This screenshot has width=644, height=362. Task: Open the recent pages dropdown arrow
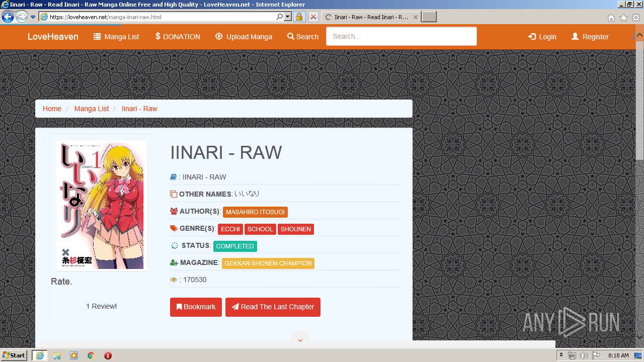tap(33, 17)
